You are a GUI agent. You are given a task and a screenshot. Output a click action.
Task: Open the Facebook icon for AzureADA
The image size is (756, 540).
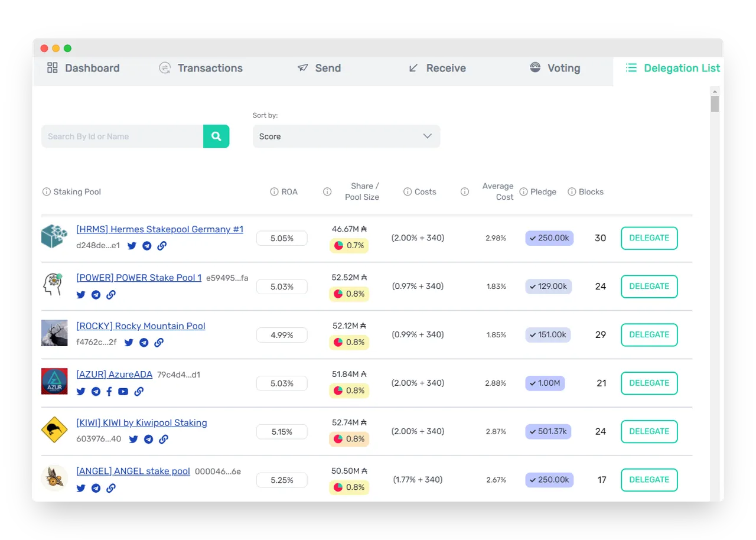[x=109, y=391]
